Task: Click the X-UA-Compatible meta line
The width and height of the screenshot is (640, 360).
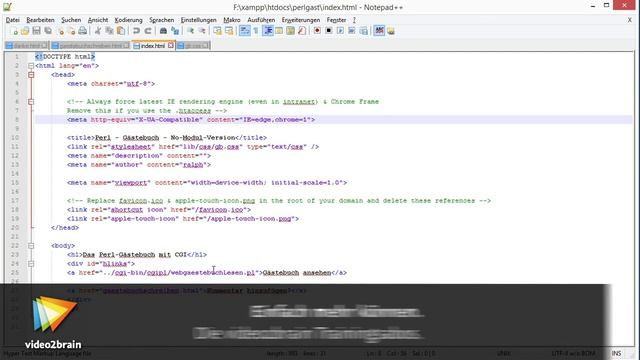Action: [x=191, y=120]
